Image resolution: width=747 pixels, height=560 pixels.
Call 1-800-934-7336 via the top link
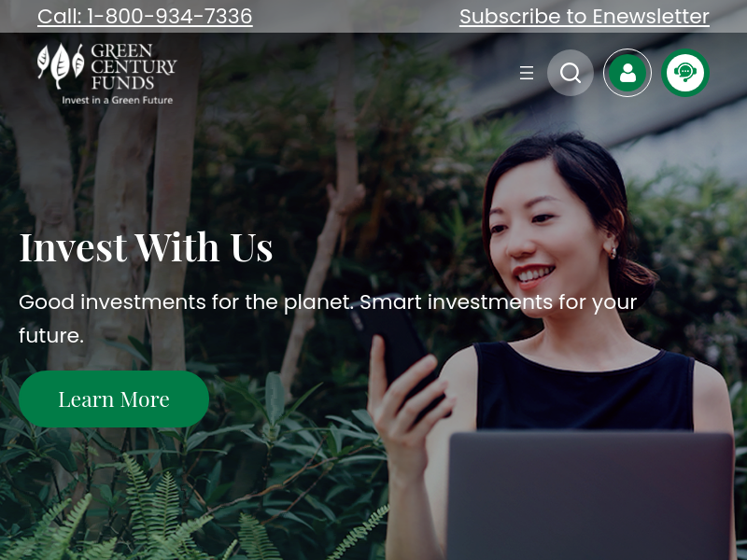pyautogui.click(x=145, y=16)
